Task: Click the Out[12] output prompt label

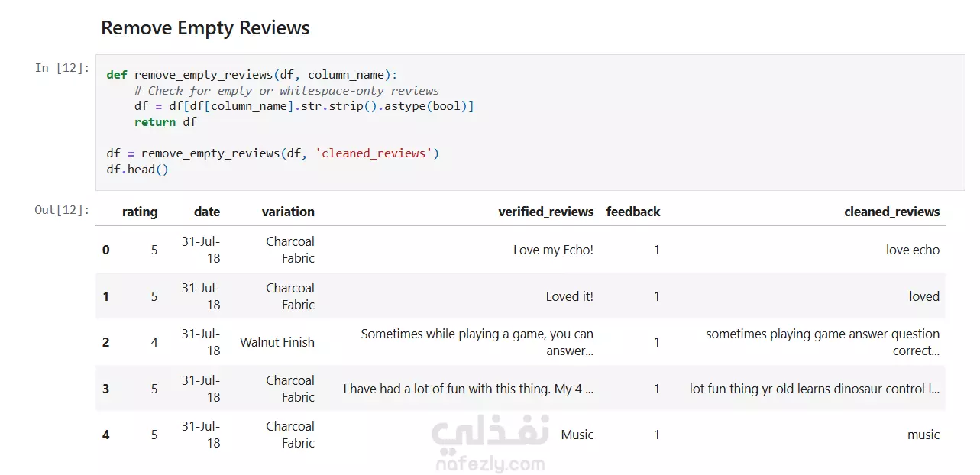Action: (x=62, y=210)
